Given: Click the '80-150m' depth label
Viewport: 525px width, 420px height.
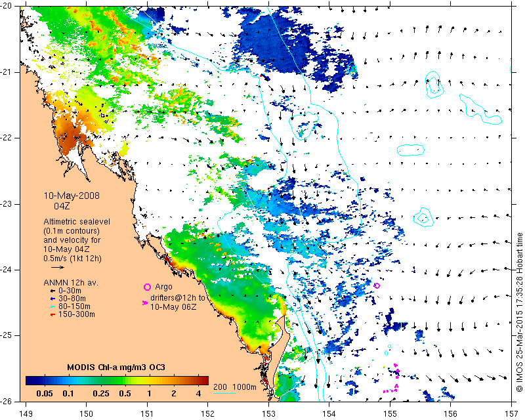Looking at the screenshot, I should (x=74, y=306).
